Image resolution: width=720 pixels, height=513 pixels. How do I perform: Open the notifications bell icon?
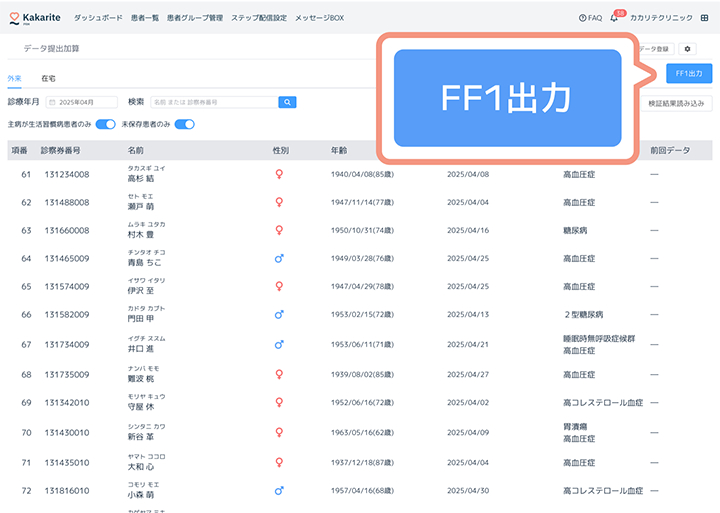coord(614,18)
